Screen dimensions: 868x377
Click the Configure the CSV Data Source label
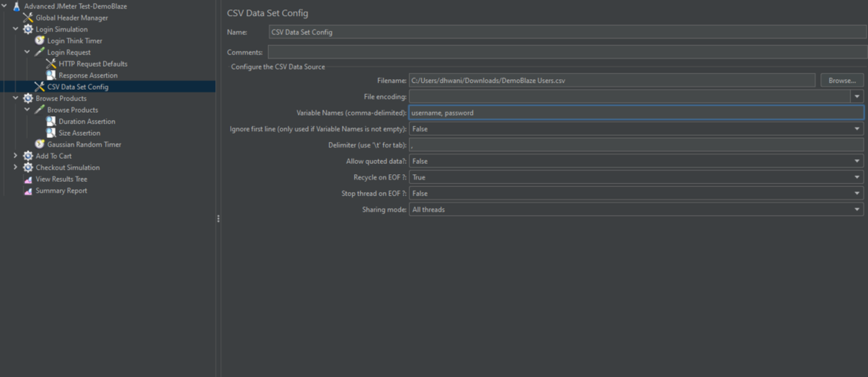[x=278, y=66]
